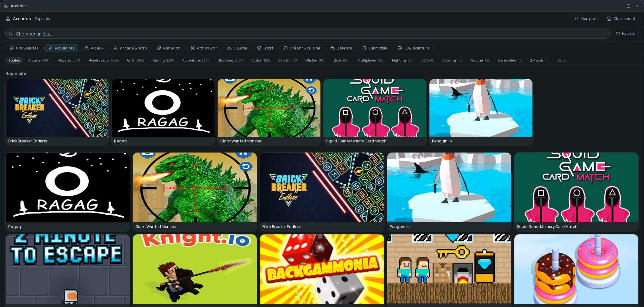Filter by Racing 2595 tag

point(163,60)
